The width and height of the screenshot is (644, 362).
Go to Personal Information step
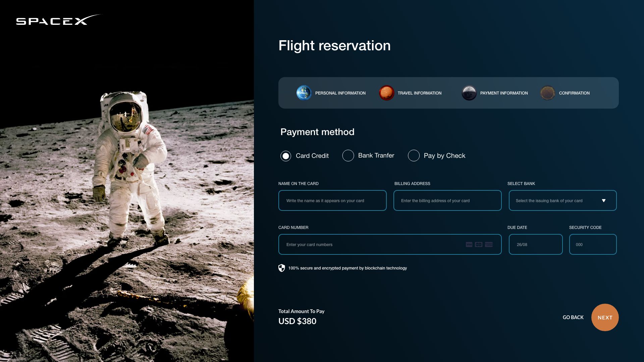pyautogui.click(x=340, y=93)
